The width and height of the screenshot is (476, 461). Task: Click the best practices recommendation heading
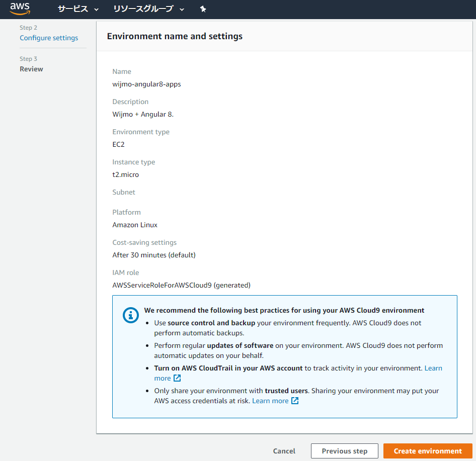tap(284, 310)
